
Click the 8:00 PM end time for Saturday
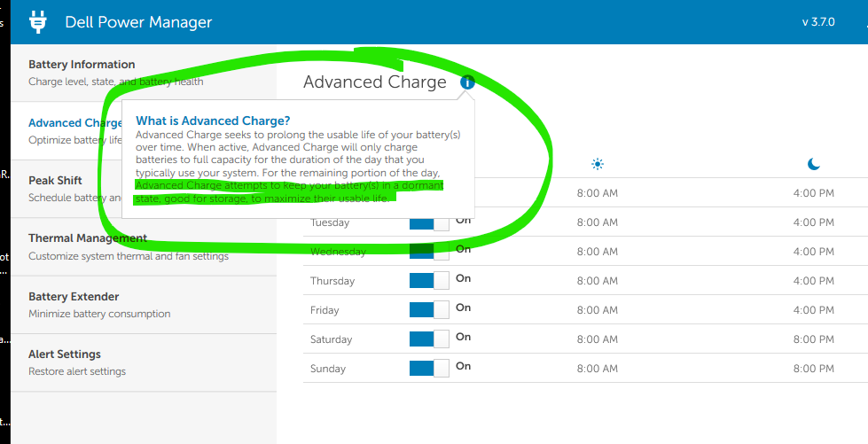click(x=813, y=339)
